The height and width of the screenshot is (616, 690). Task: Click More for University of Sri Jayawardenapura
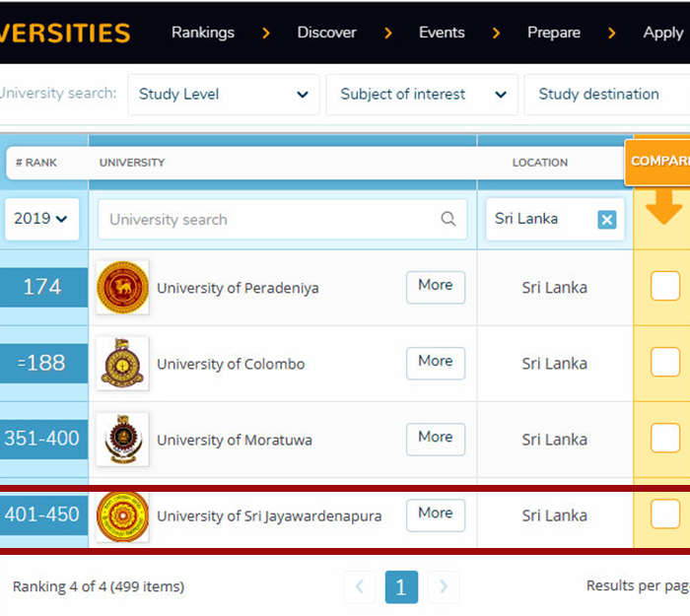435,513
